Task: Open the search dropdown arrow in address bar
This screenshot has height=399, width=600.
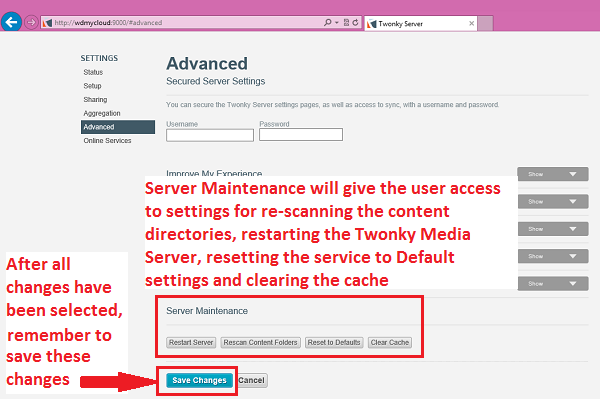Action: [337, 23]
